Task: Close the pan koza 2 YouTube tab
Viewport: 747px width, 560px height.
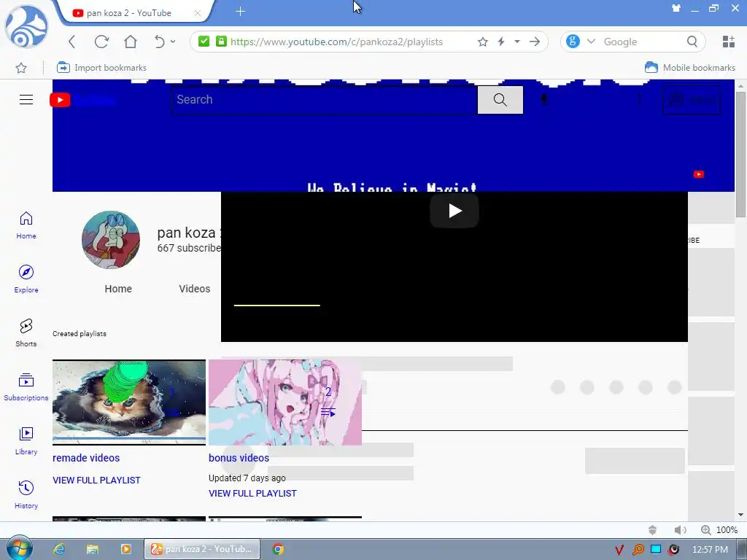Action: 197,13
